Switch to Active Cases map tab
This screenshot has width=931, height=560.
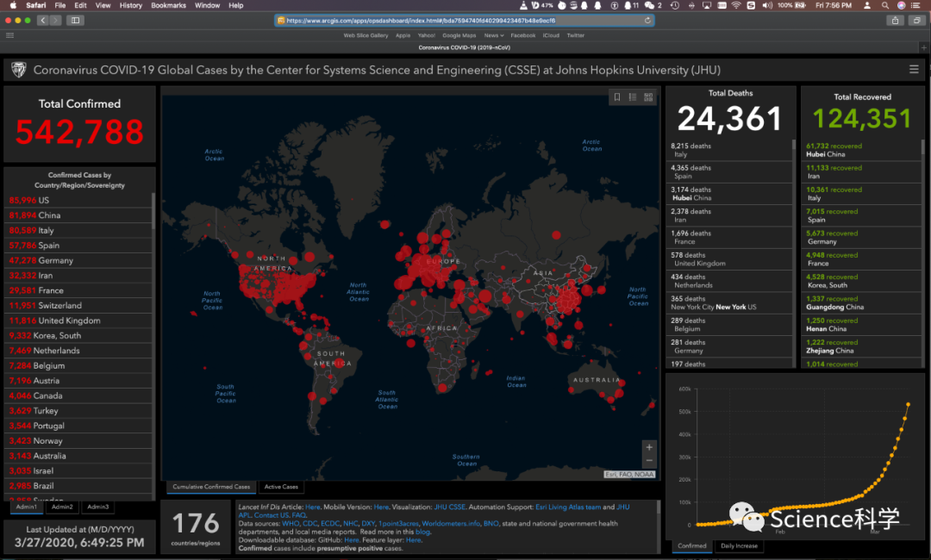[281, 487]
